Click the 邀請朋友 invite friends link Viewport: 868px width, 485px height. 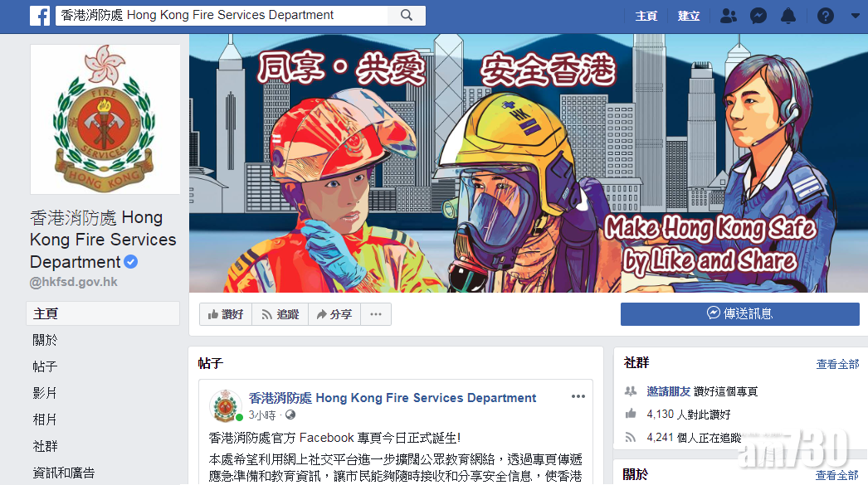668,391
